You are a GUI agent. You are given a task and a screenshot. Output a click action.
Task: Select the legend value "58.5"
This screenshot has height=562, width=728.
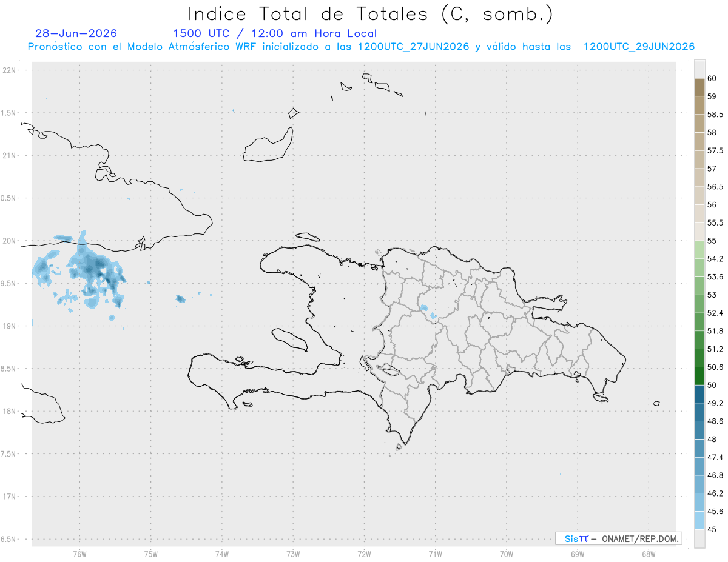715,114
